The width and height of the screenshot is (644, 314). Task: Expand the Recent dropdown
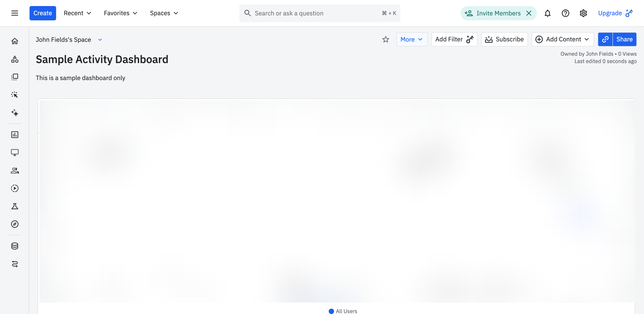pos(77,13)
